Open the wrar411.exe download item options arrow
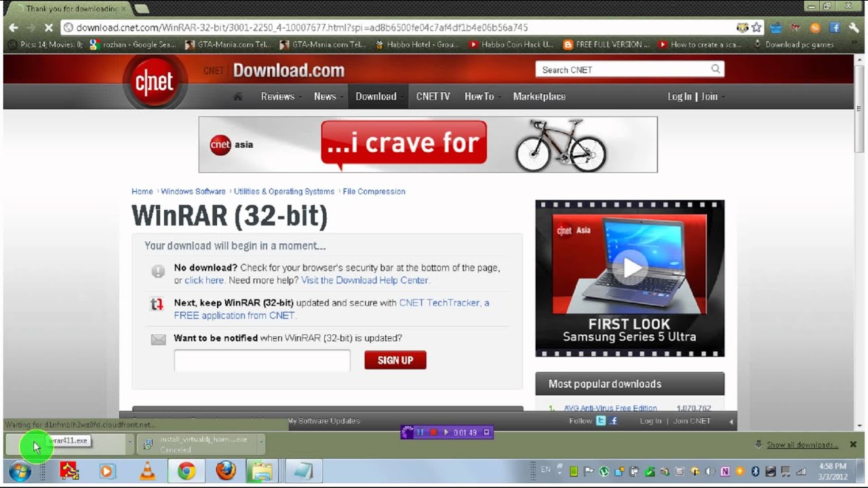The width and height of the screenshot is (868, 488). click(x=130, y=444)
